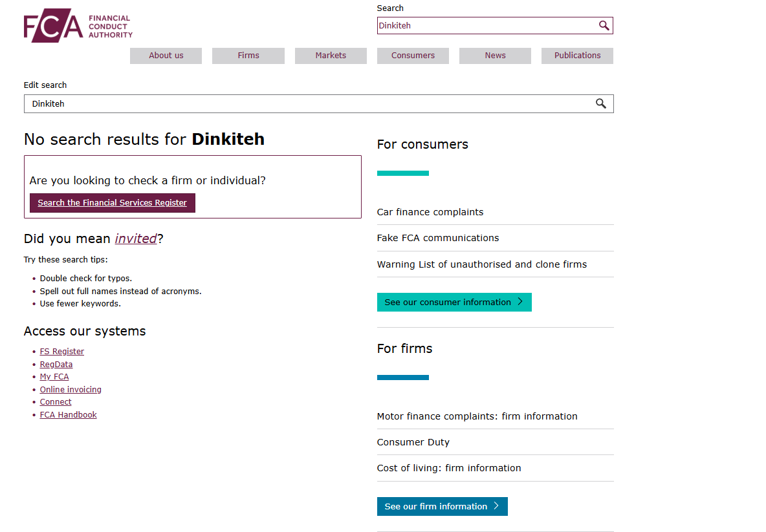Open the About us menu
The width and height of the screenshot is (766, 532).
(x=166, y=56)
